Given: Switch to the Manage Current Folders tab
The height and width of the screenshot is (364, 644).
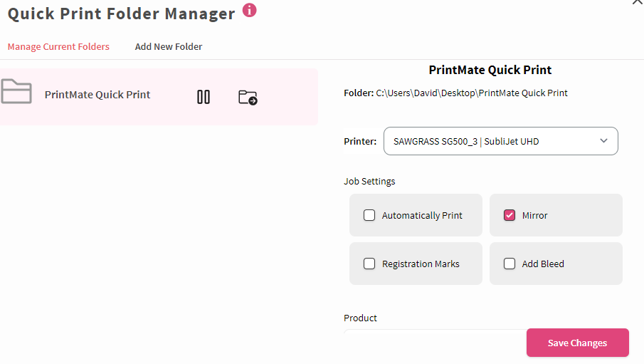Looking at the screenshot, I should click(58, 46).
